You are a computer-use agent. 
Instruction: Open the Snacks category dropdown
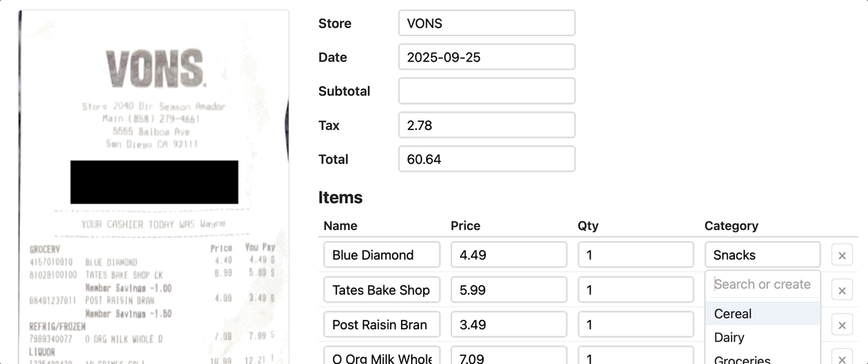pyautogui.click(x=762, y=255)
